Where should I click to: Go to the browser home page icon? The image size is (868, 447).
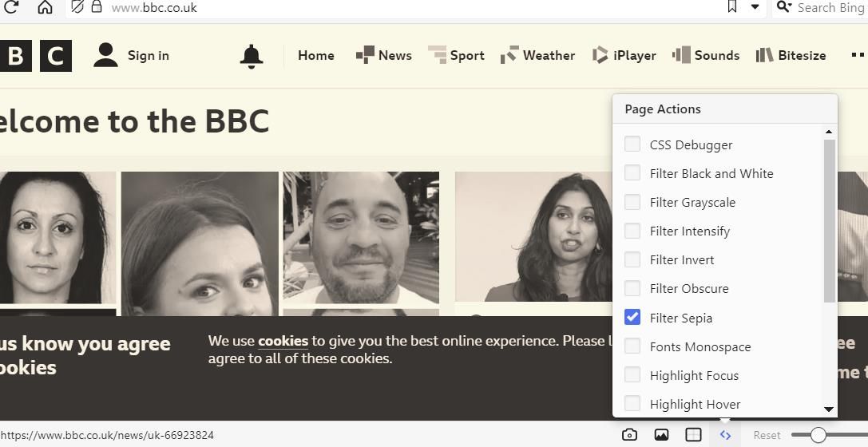point(45,7)
